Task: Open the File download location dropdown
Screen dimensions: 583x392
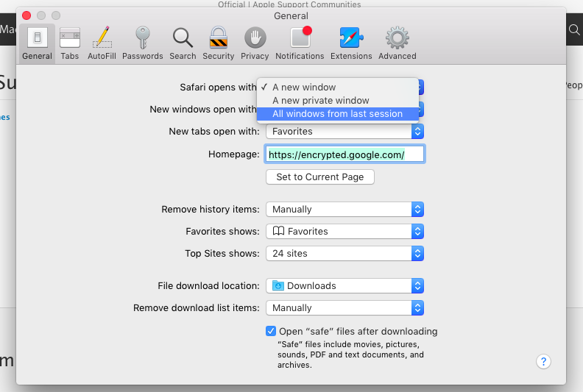Action: click(x=344, y=286)
